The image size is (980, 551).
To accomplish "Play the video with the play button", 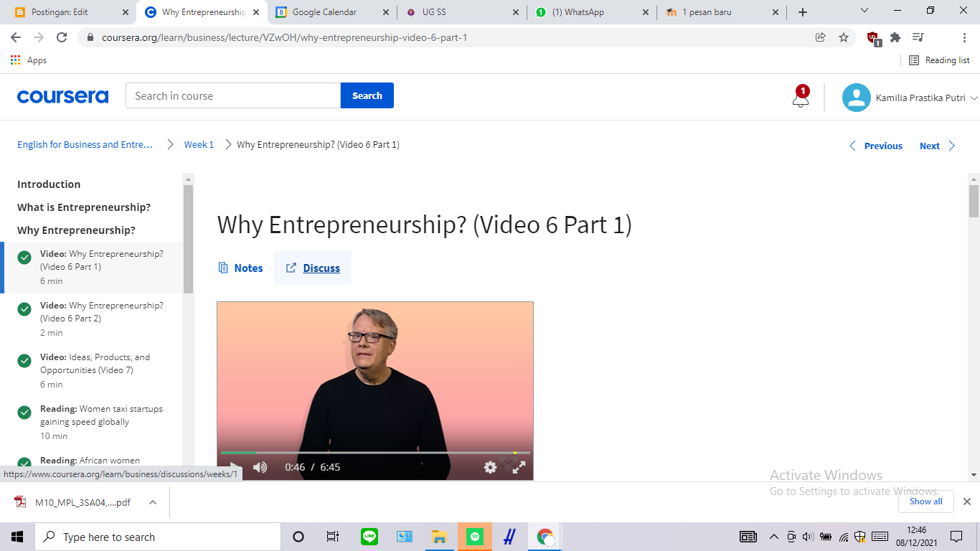I will [x=235, y=468].
